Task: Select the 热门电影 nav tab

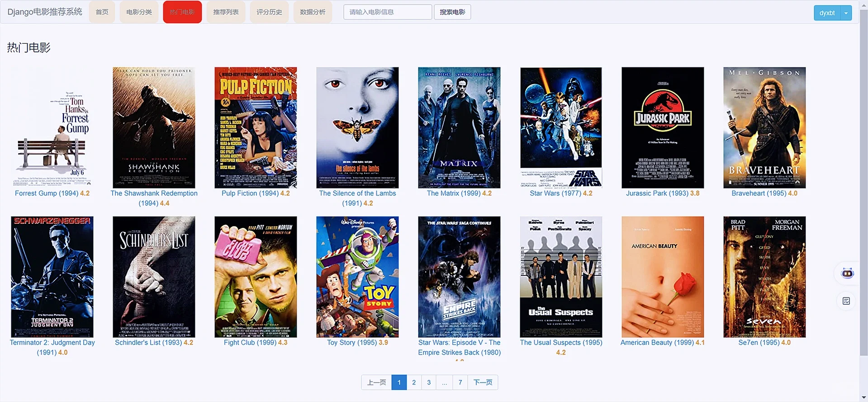Action: click(x=182, y=12)
